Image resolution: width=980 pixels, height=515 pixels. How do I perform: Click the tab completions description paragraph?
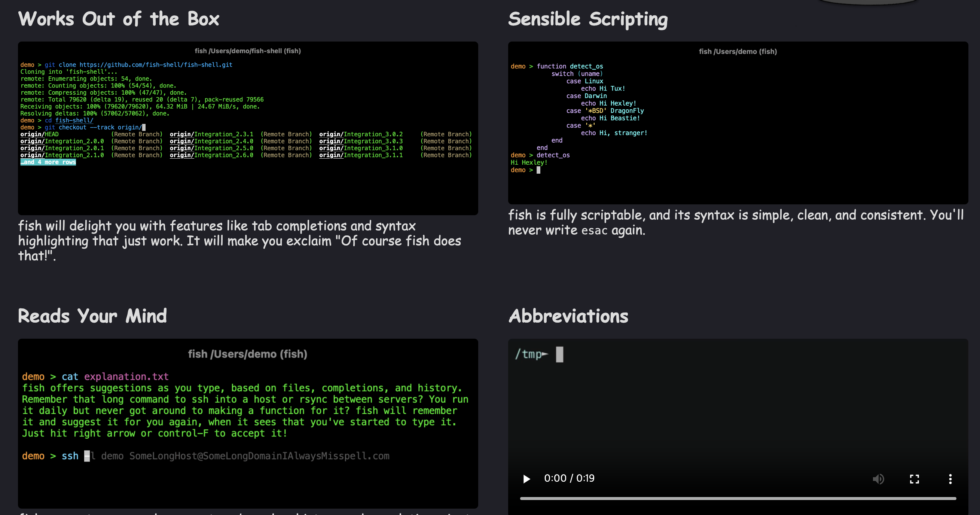coord(240,241)
